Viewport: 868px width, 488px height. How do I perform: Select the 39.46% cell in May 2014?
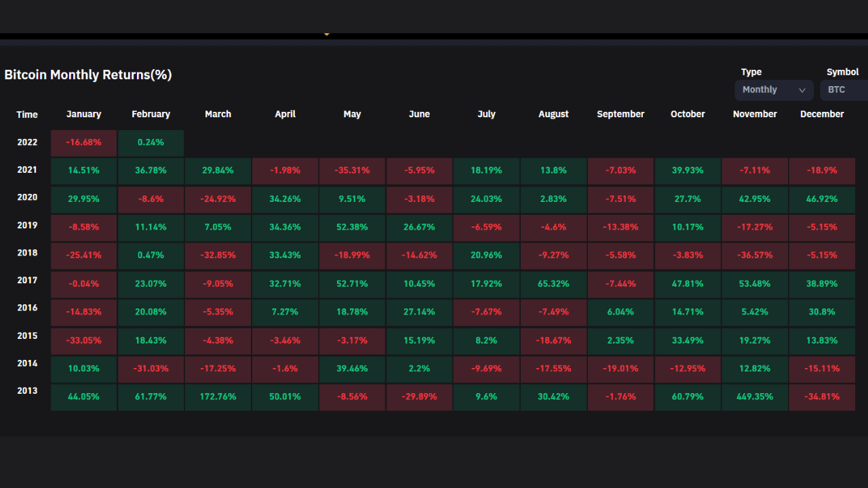pyautogui.click(x=352, y=369)
